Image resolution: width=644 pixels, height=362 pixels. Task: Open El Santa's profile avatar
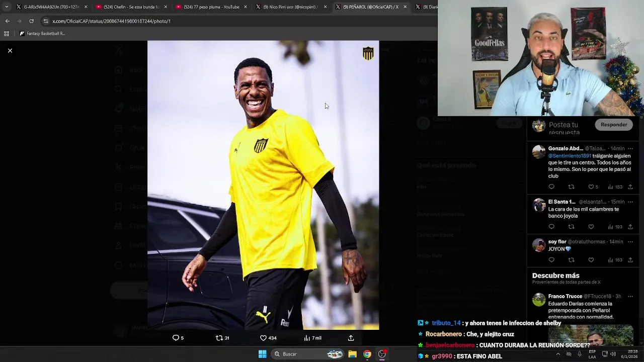click(x=539, y=205)
